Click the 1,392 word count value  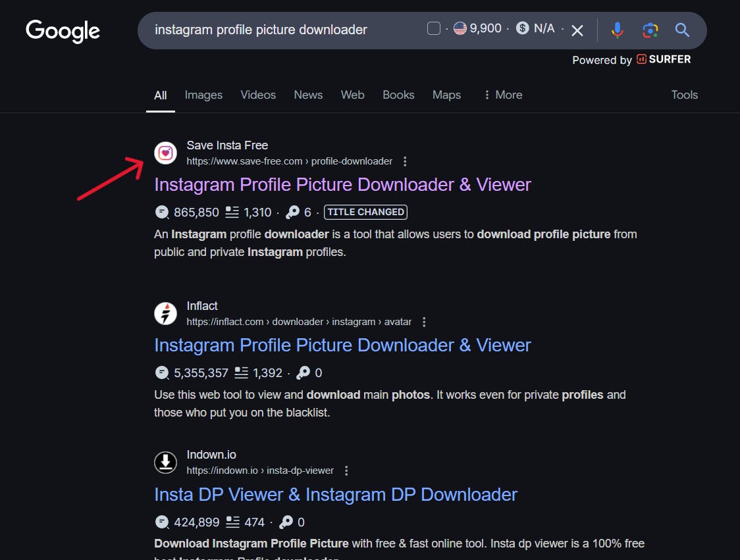(267, 373)
